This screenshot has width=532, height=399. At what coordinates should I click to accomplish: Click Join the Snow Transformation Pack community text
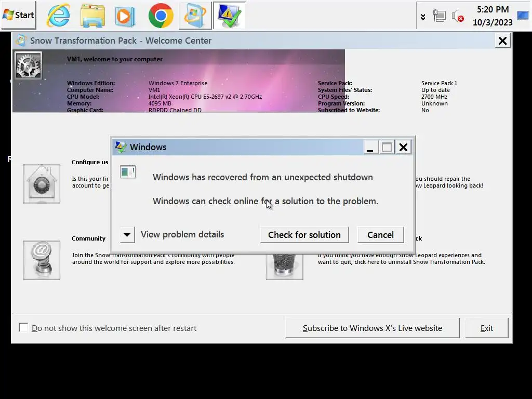tap(153, 259)
